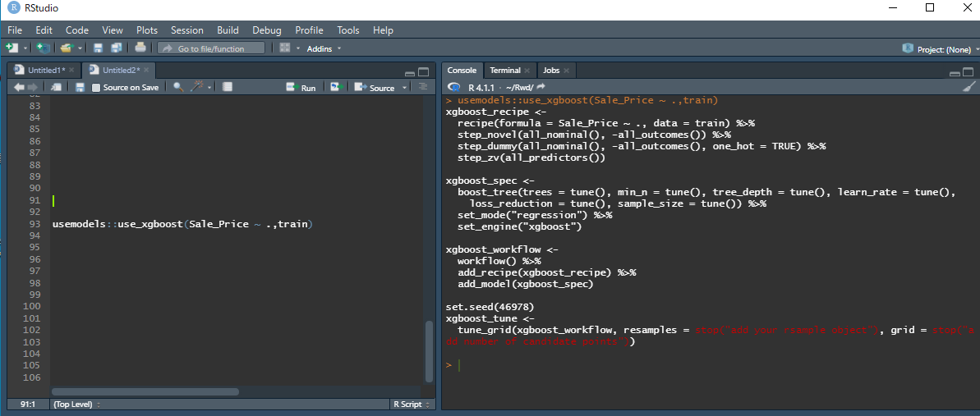Re-run the previous code region
This screenshot has width=980, height=416.
point(337,88)
